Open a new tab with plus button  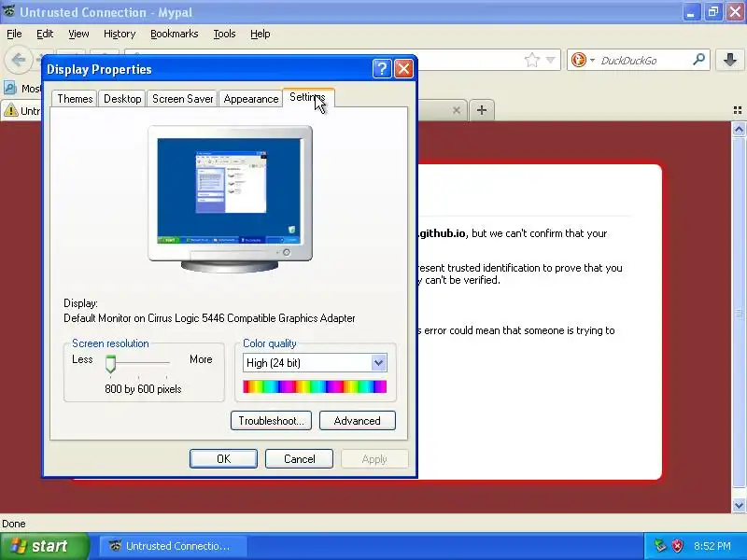click(482, 110)
